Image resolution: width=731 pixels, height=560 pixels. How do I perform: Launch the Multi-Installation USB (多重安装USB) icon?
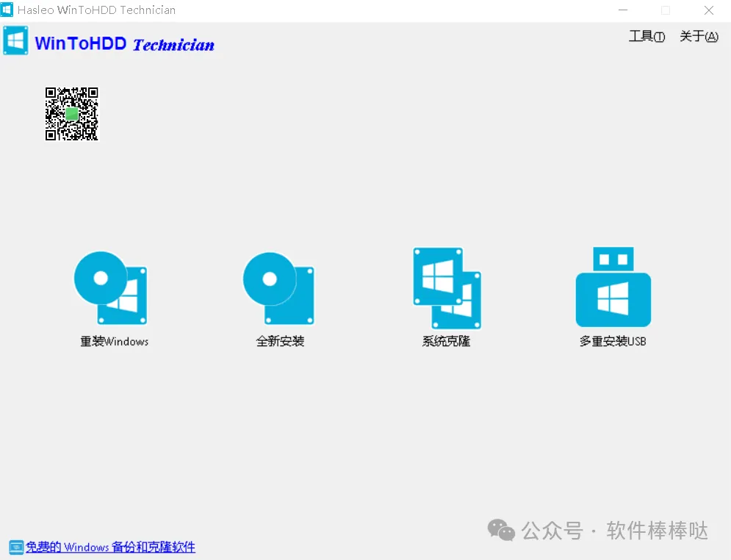coord(613,287)
